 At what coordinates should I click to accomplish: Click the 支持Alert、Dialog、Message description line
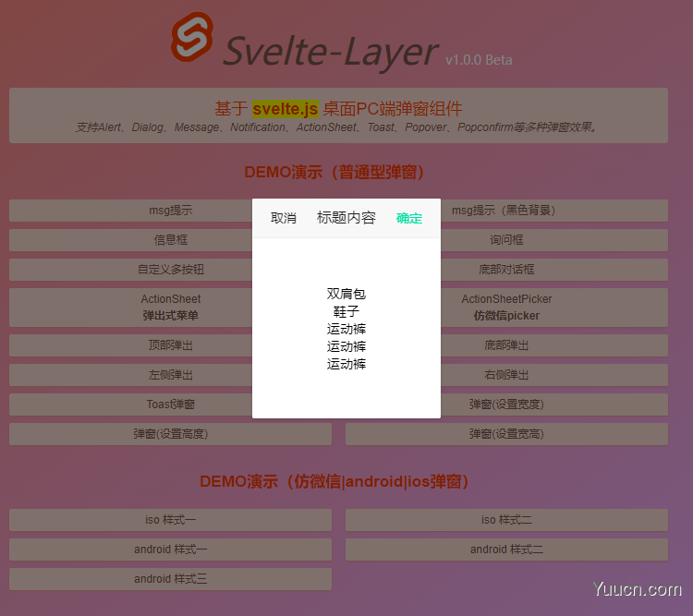(336, 127)
